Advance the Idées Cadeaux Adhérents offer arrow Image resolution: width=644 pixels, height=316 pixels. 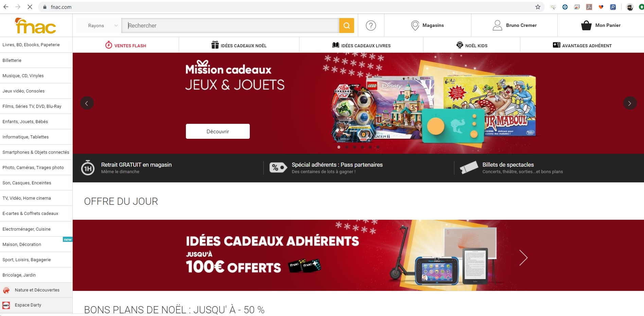pos(523,257)
